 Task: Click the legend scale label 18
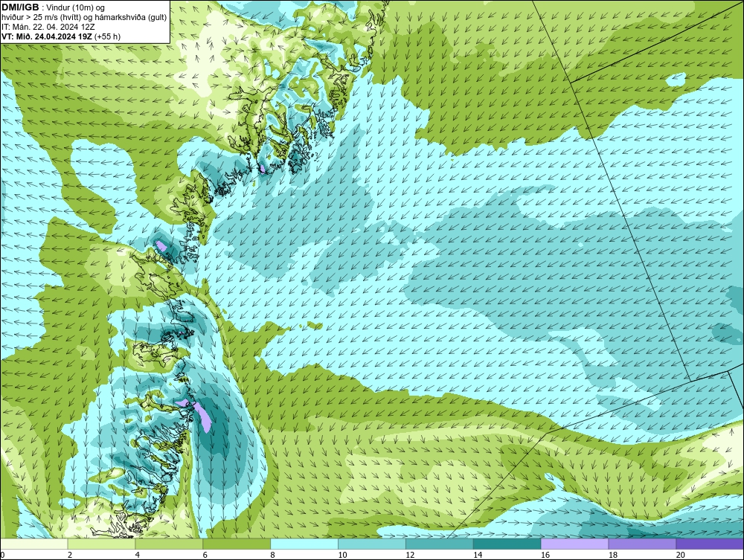coord(613,555)
